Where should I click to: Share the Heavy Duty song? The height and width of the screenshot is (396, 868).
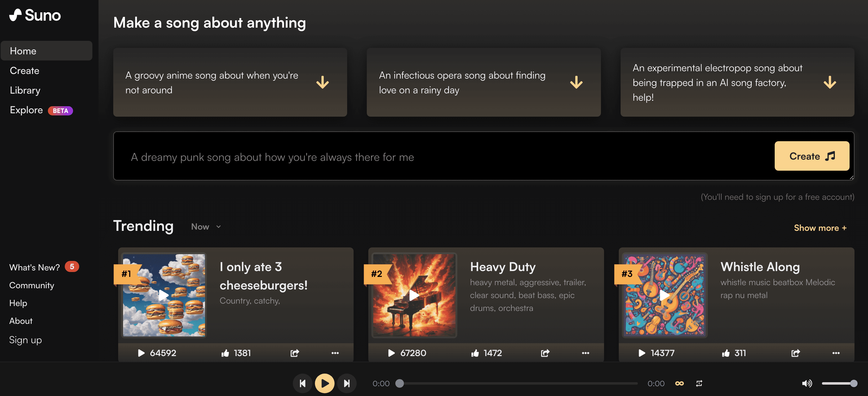pos(545,353)
